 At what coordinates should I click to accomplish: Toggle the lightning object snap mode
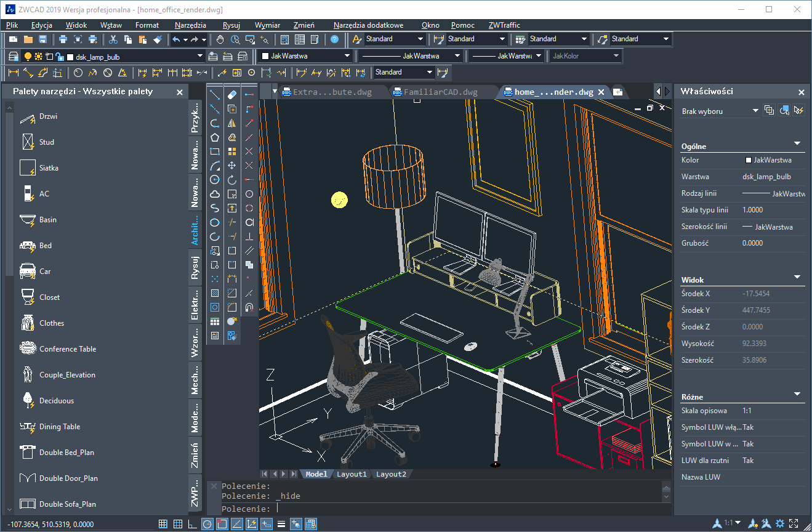tap(251, 523)
